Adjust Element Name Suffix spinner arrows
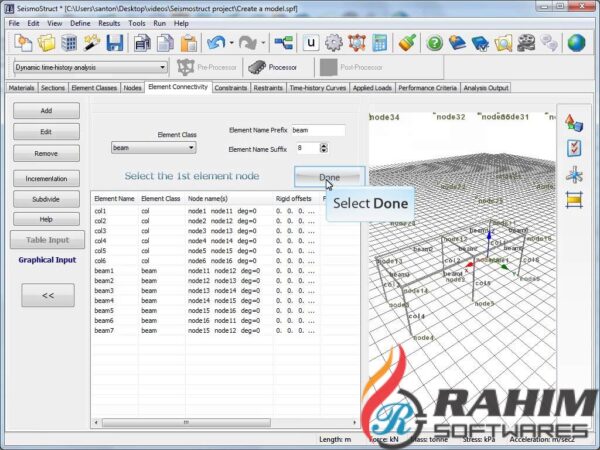 click(x=324, y=148)
